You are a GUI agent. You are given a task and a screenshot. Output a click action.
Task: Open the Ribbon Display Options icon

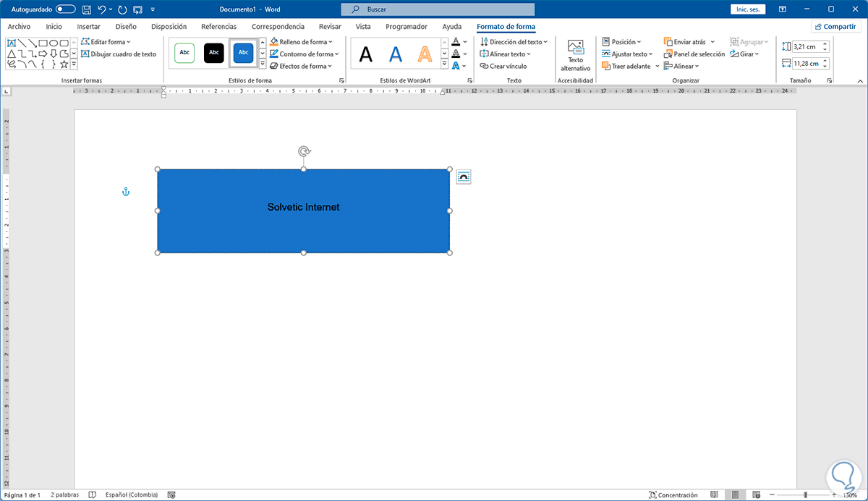tap(783, 9)
